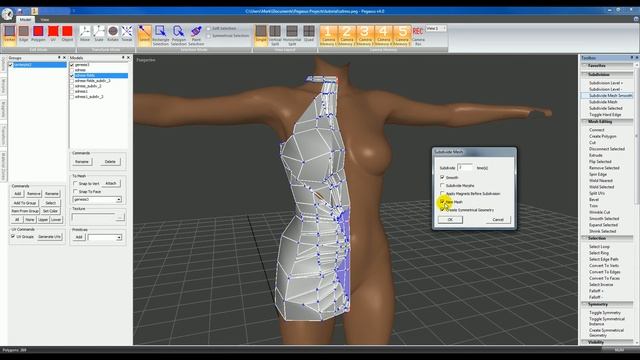Switch to the Model ribbon tab
This screenshot has height=360, width=640.
pos(25,20)
